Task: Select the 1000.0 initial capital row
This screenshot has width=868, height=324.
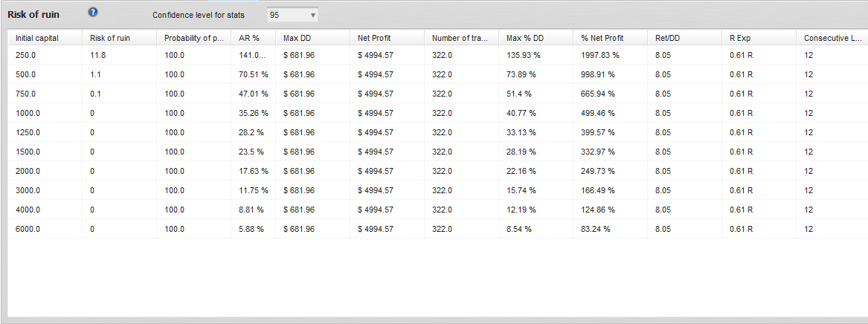Action: [28, 113]
